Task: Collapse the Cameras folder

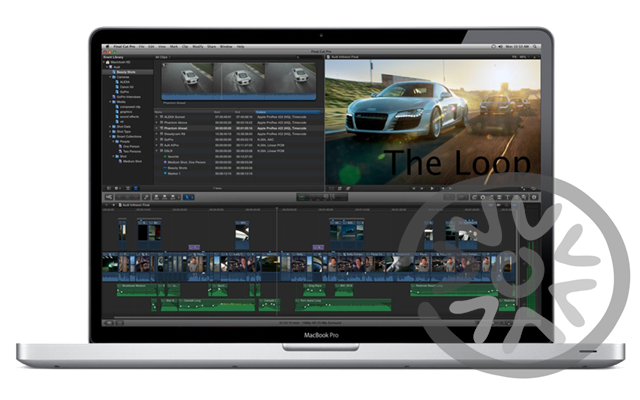Action: click(110, 77)
